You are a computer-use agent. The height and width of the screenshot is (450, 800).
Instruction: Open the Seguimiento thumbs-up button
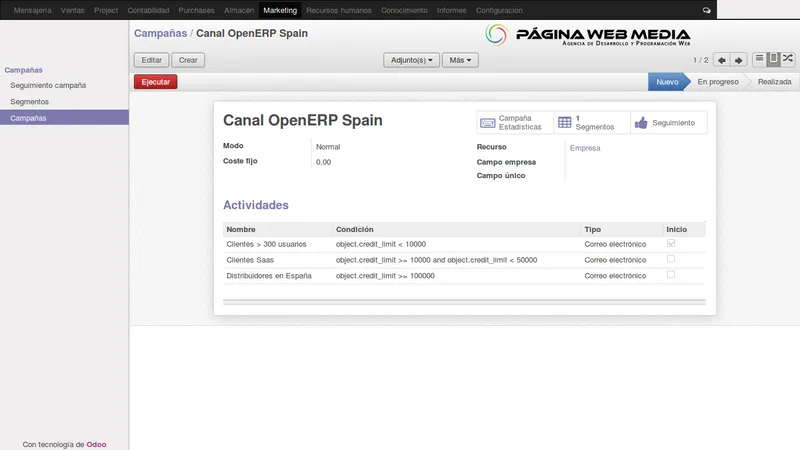[x=669, y=122]
